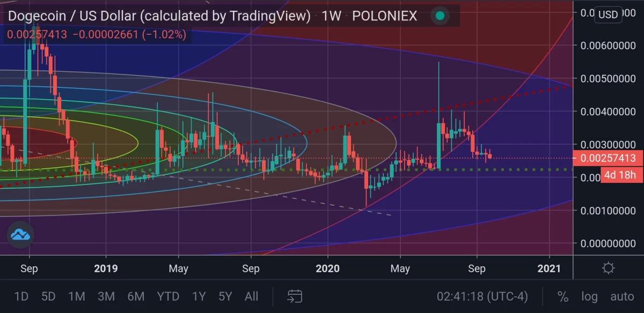Click the 0.00400000 price axis label

[x=608, y=111]
